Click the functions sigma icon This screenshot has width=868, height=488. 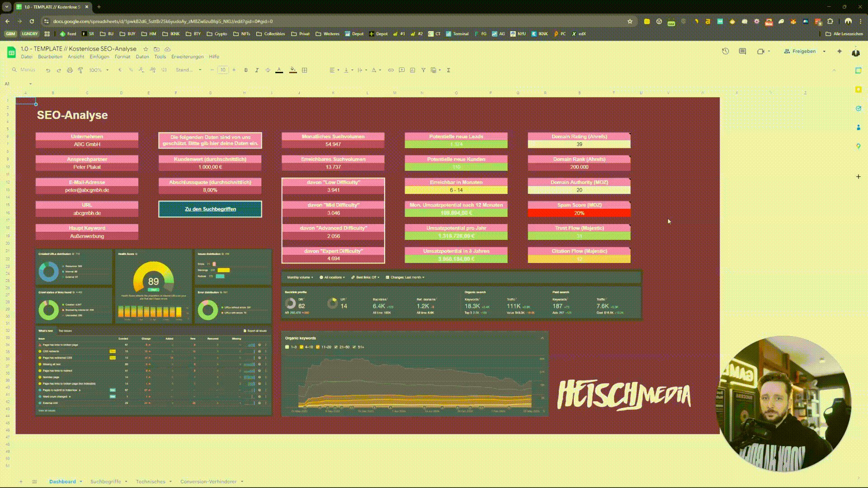(448, 70)
